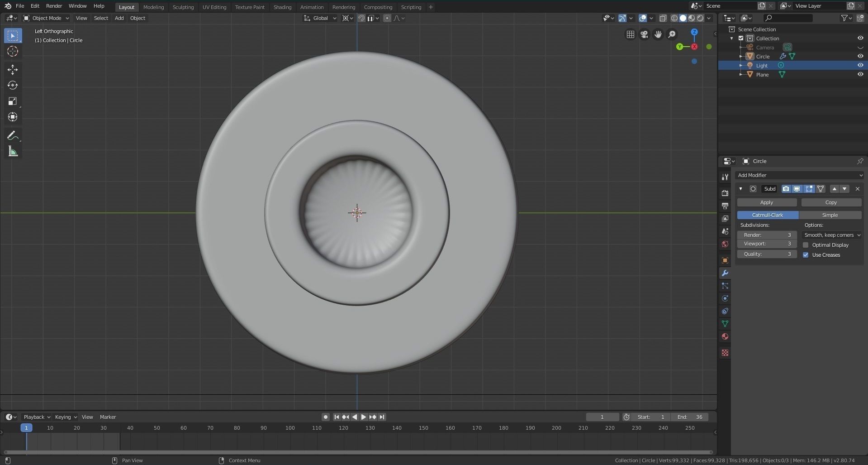The image size is (868, 465).
Task: Open the Modifier Properties tab (wrench icon)
Action: (x=725, y=273)
